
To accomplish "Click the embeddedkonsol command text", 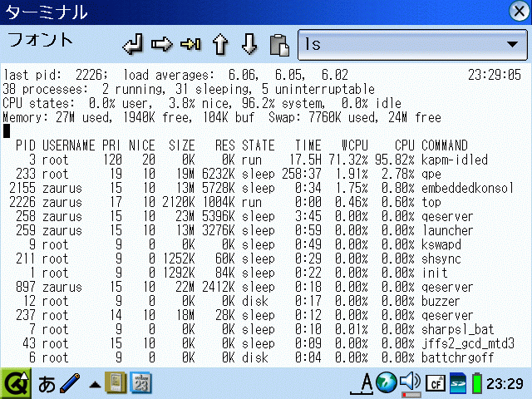I will coord(467,188).
